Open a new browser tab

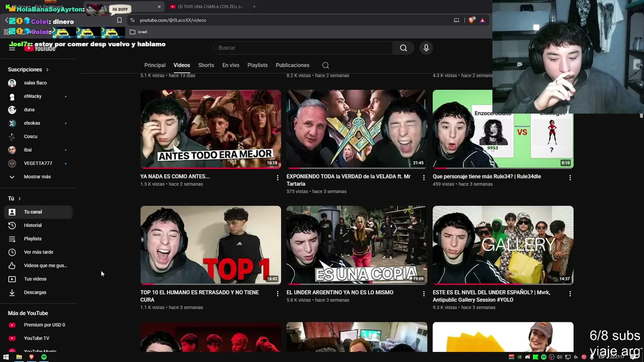(254, 7)
